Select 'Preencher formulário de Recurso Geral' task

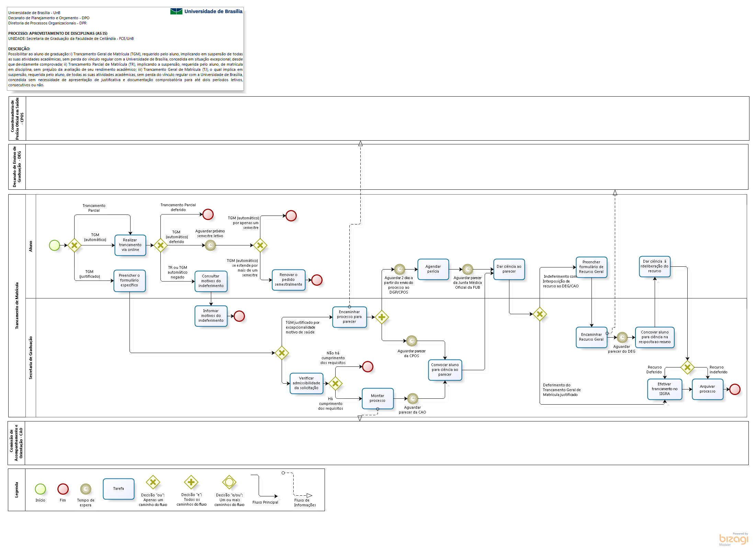click(x=591, y=267)
